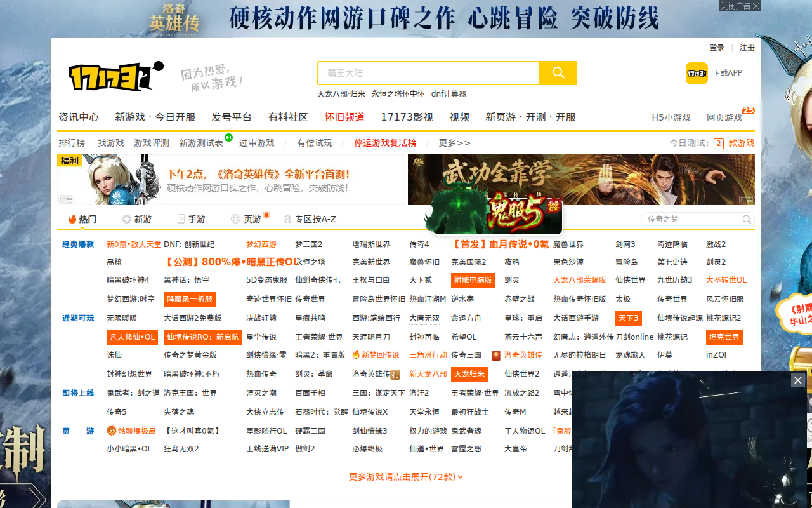Focus the 传奇之梦 game search field
This screenshot has height=508, width=812.
(692, 219)
